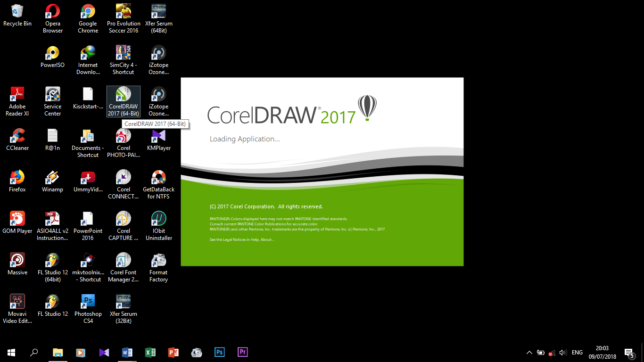Open the volume control in tray

(563, 352)
